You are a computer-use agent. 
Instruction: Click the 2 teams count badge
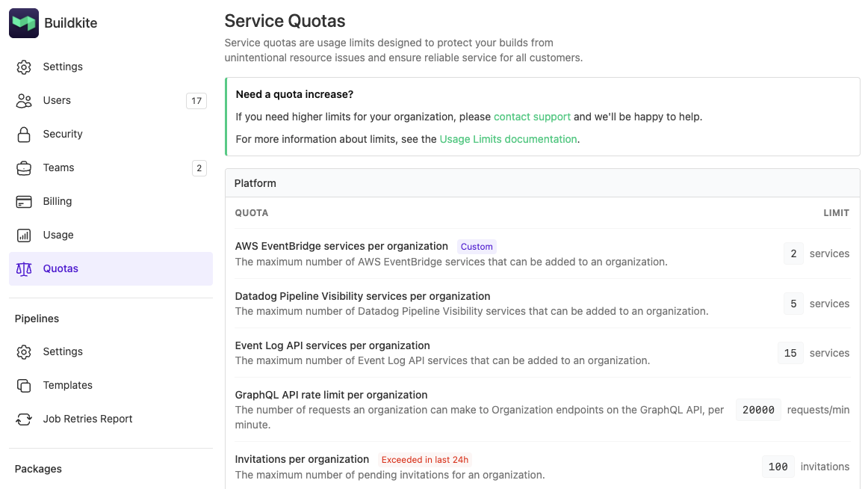199,167
